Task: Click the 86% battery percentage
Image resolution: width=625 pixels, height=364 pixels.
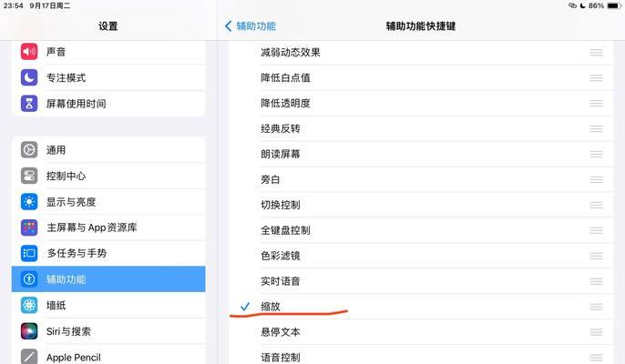Action: tap(596, 5)
